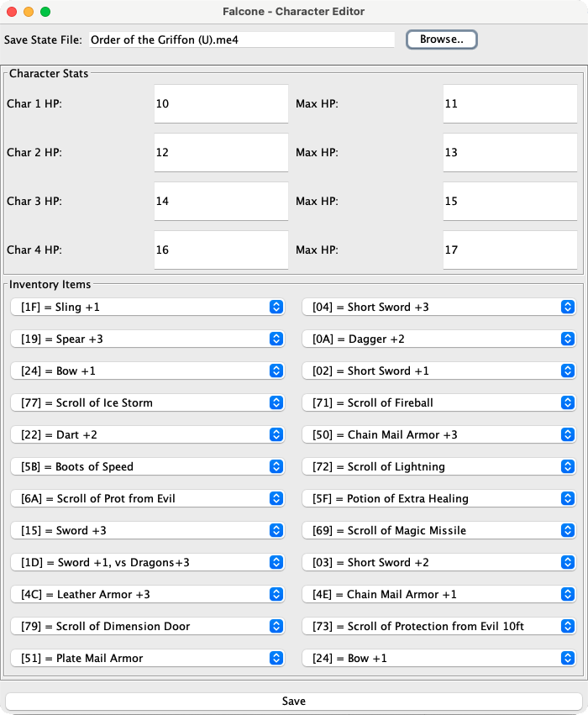Edit the Char 4 HP field
The width and height of the screenshot is (588, 715).
pyautogui.click(x=221, y=250)
